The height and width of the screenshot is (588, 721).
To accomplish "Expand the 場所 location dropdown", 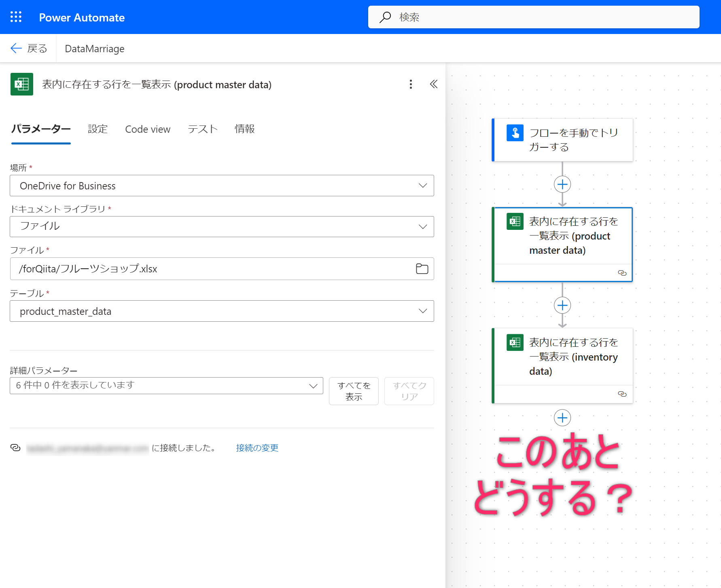I will tap(222, 186).
